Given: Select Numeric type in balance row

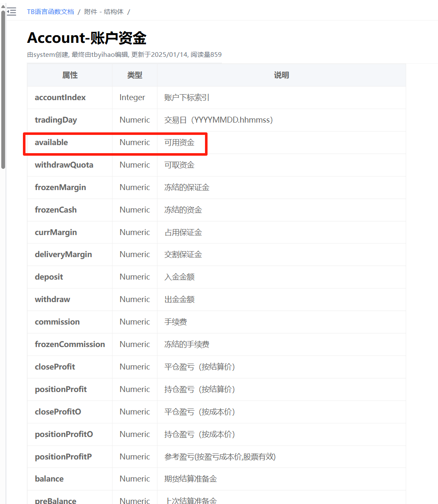Looking at the screenshot, I should point(135,479).
